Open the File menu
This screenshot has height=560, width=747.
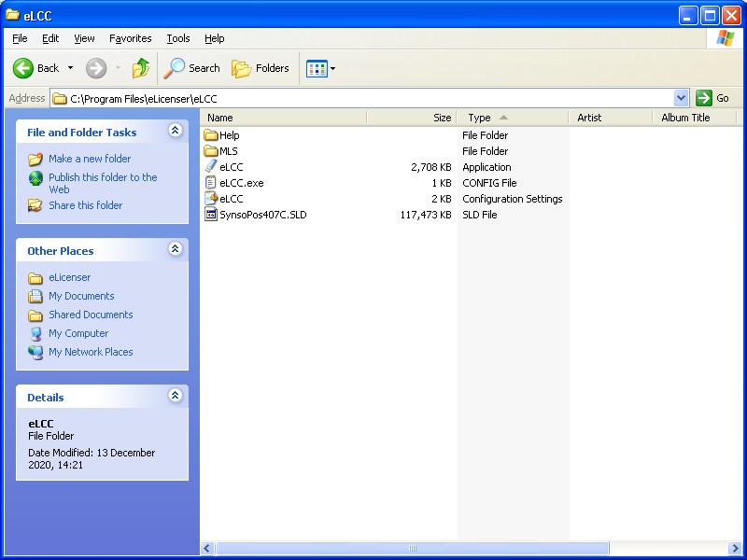pyautogui.click(x=20, y=38)
